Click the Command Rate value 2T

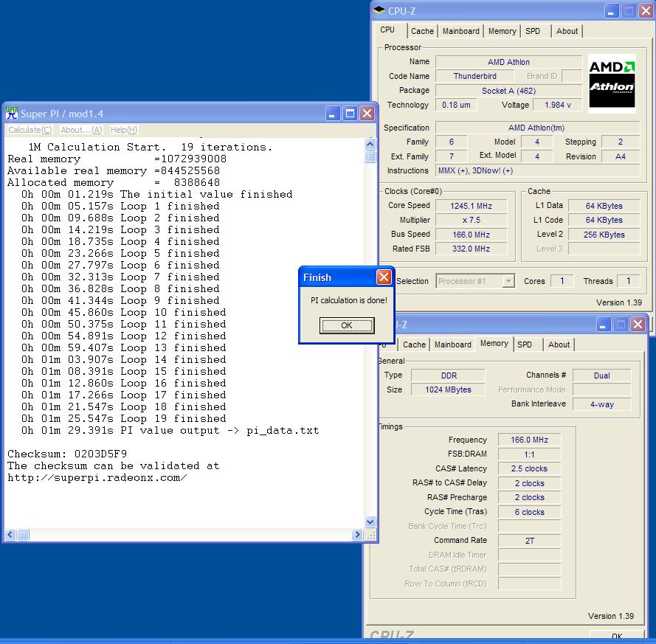[x=529, y=541]
